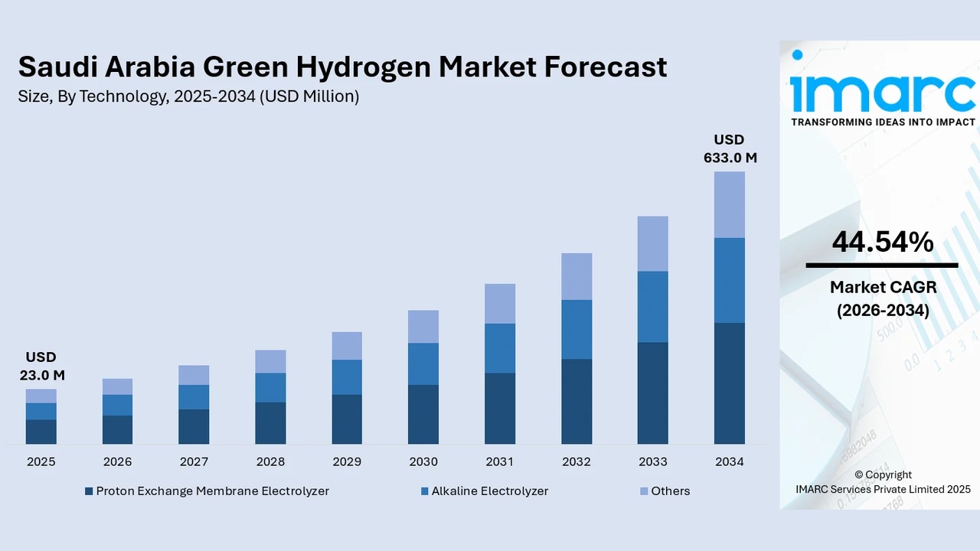Click the top segment of the 2030 bar

pos(423,326)
